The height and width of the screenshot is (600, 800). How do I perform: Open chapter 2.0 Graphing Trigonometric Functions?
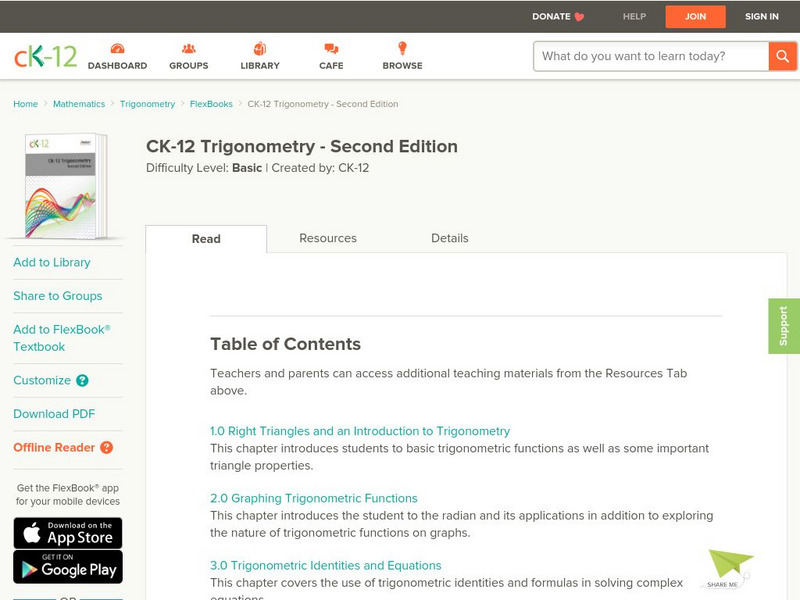tap(314, 498)
